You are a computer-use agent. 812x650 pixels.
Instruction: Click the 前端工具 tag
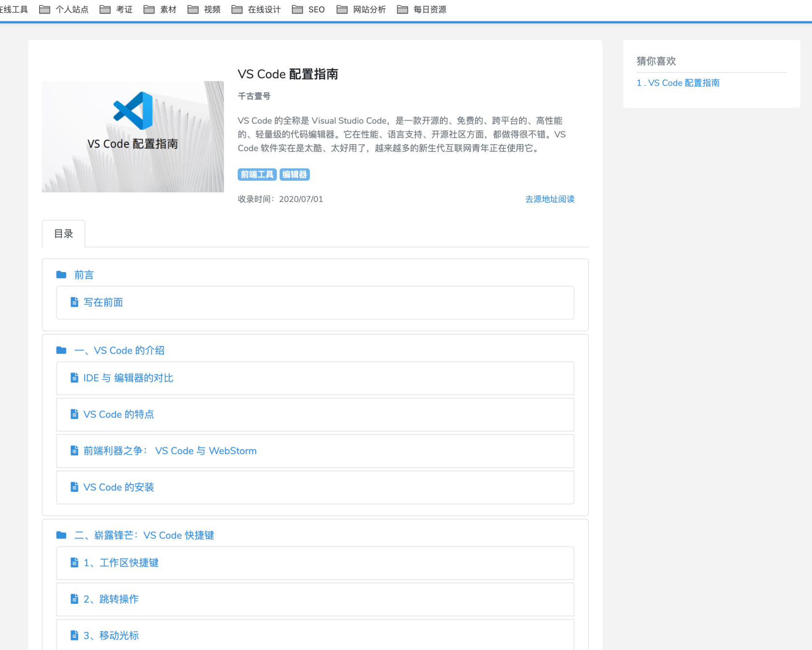tap(257, 174)
